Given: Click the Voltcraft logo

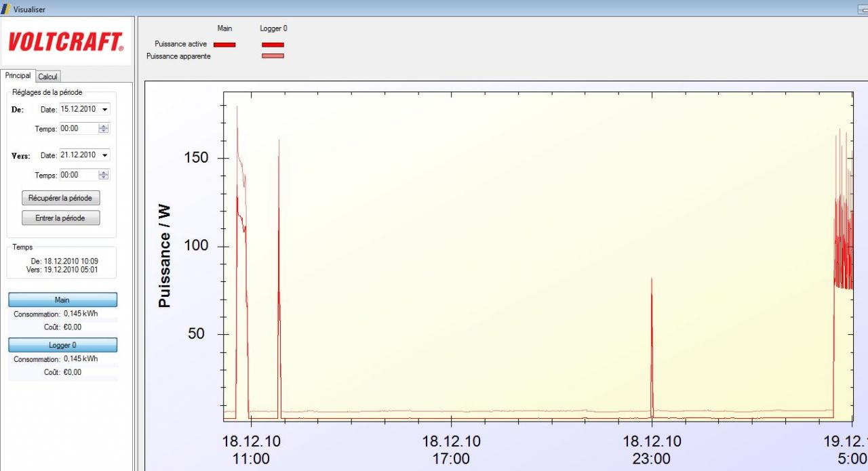Looking at the screenshot, I should pyautogui.click(x=66, y=42).
